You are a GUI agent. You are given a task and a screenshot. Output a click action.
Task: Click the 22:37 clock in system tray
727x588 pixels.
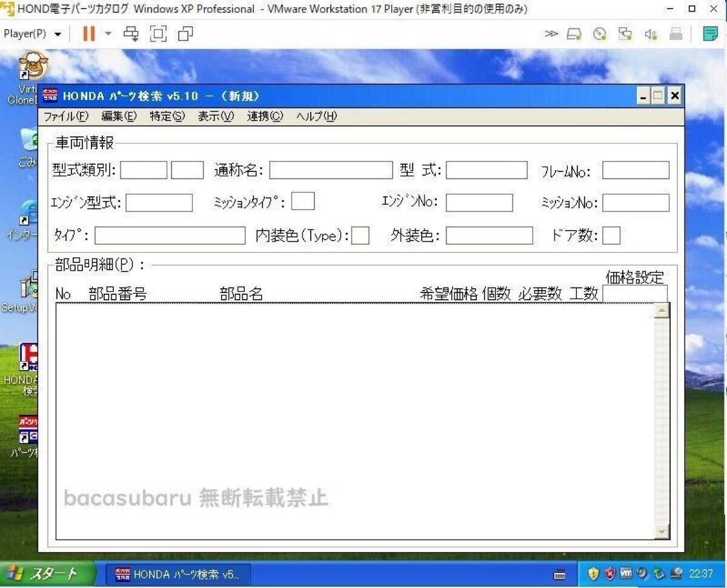point(701,574)
